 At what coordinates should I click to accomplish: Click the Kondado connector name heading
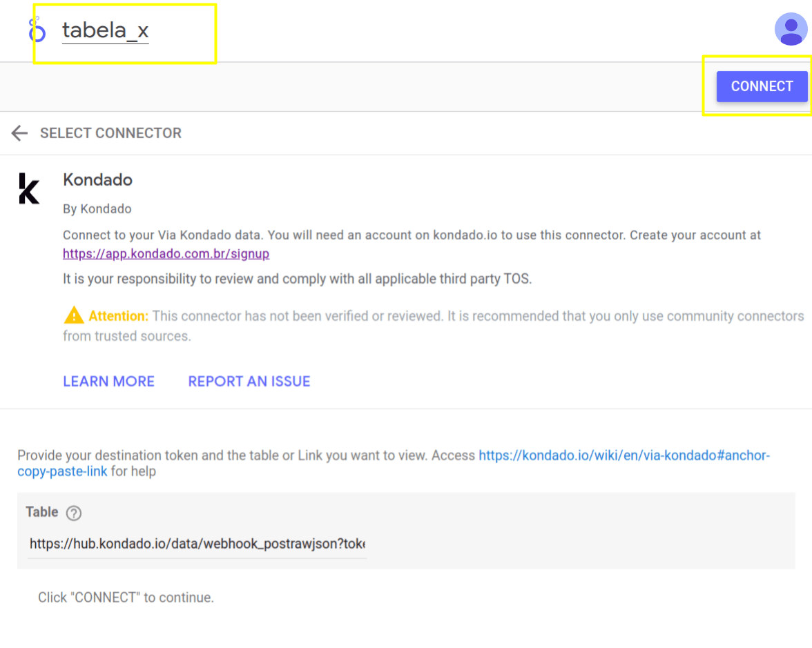coord(97,180)
